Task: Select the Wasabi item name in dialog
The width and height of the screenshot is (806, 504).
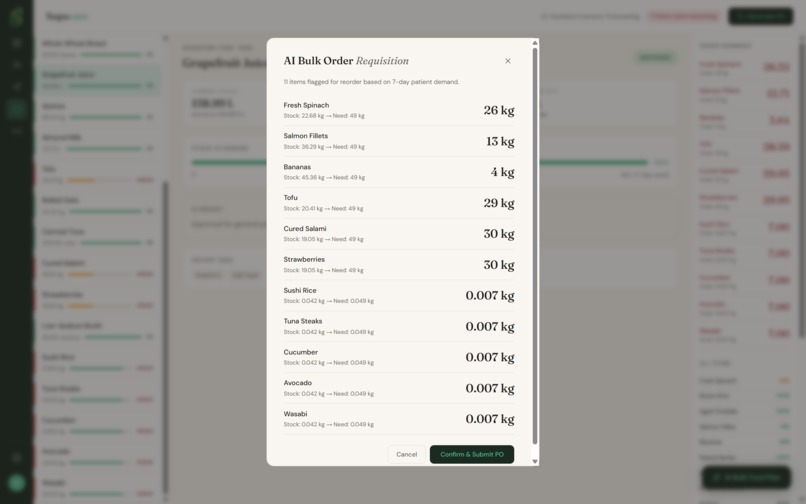Action: pyautogui.click(x=296, y=413)
